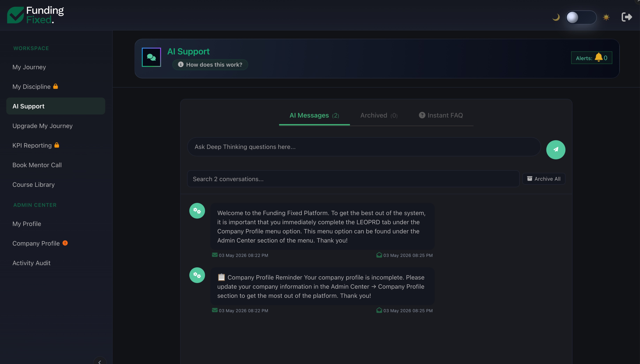Click the opened envelope icon under the Welcome message
The image size is (640, 364).
pos(379,255)
